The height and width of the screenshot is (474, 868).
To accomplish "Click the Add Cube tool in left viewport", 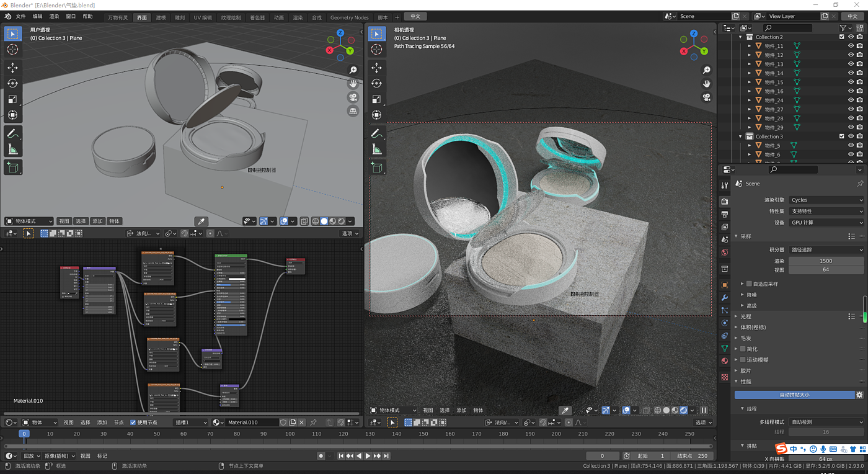I will click(x=12, y=167).
